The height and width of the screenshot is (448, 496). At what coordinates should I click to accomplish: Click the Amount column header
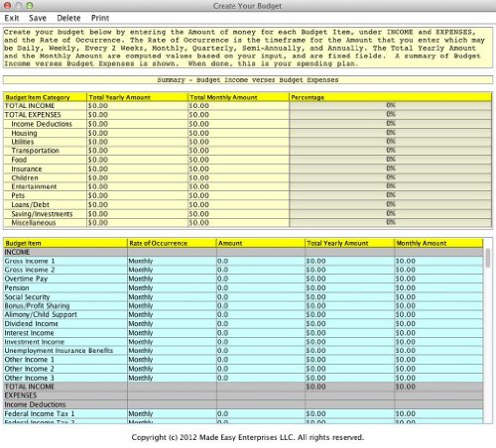(x=261, y=243)
